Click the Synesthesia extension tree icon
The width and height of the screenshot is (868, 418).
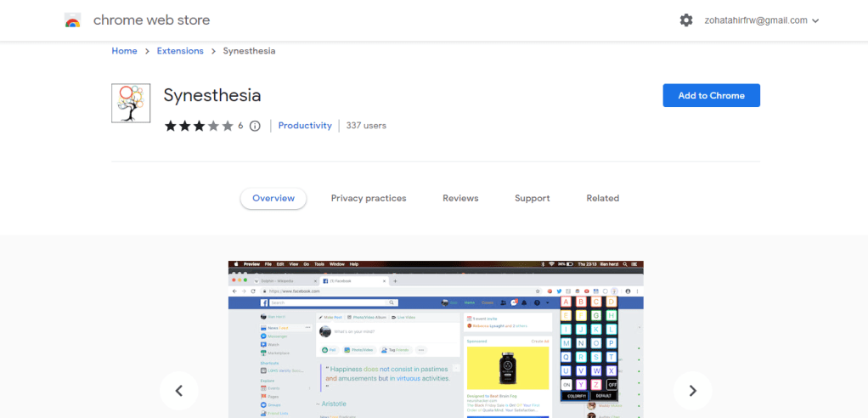(x=131, y=103)
